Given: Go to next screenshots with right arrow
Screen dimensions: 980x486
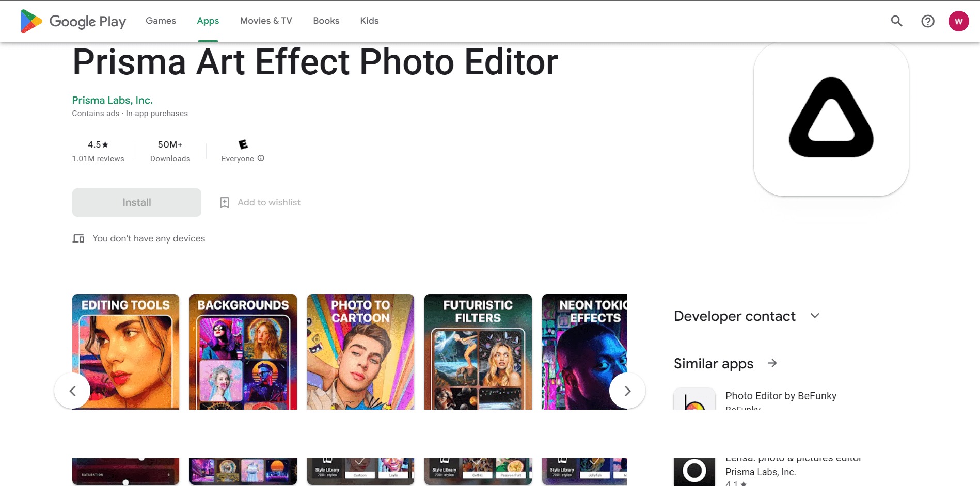Looking at the screenshot, I should (x=627, y=391).
